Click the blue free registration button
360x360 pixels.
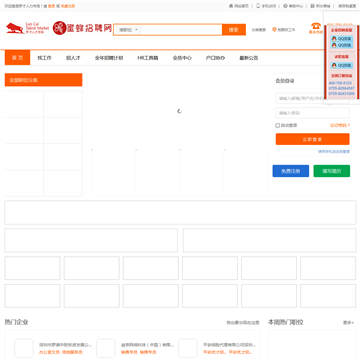[291, 171]
